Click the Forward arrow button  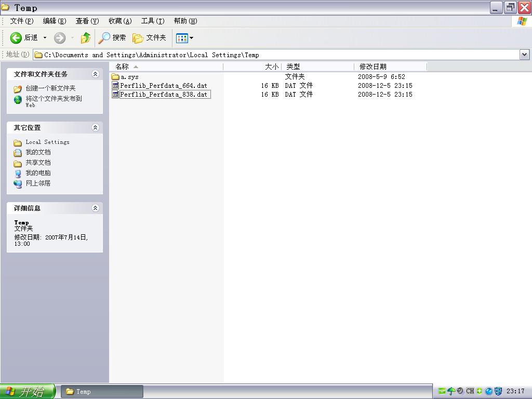[x=60, y=37]
